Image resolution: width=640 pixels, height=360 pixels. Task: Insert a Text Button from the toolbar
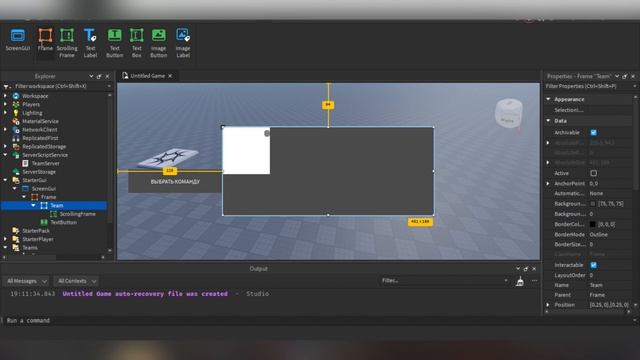pos(114,43)
